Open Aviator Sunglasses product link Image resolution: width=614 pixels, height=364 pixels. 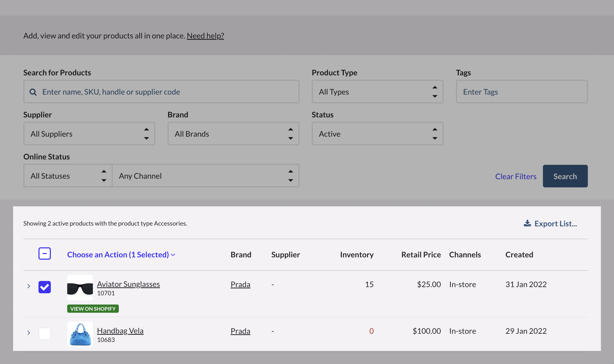pos(128,284)
